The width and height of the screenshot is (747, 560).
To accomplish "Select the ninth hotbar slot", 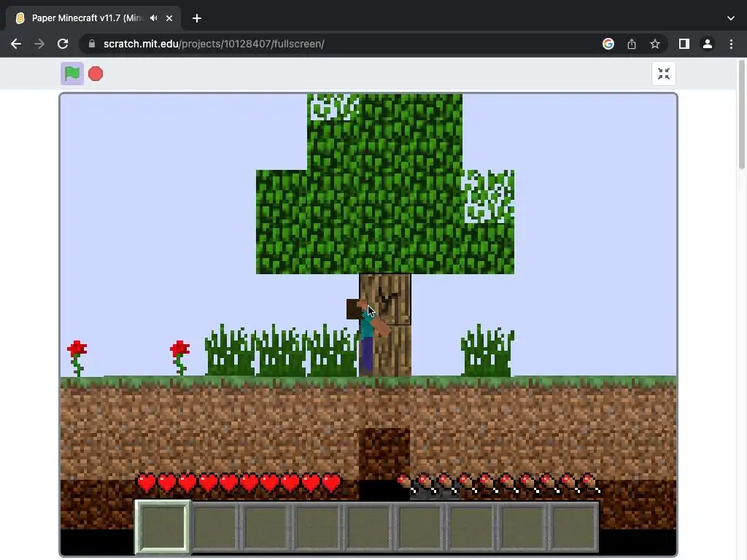I will [x=575, y=526].
